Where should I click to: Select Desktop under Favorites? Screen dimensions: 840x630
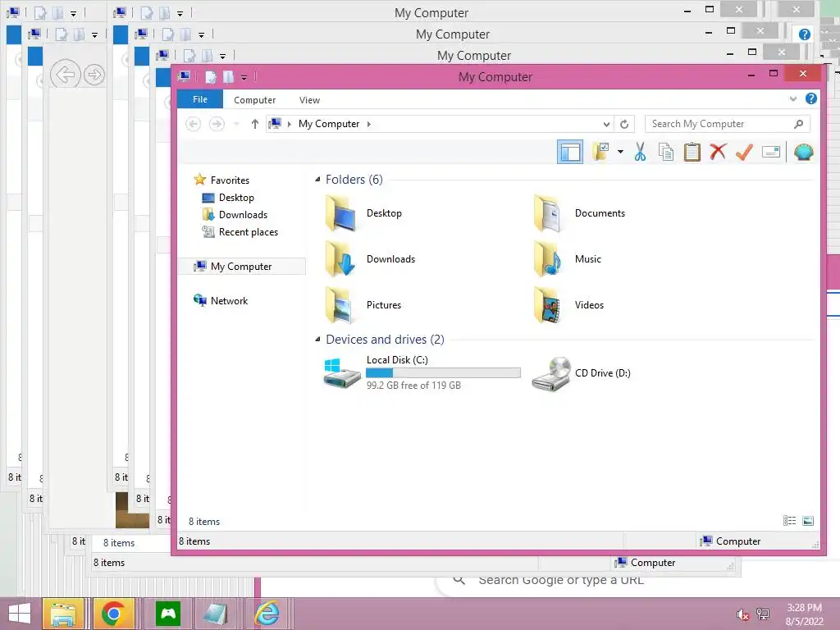pos(228,198)
